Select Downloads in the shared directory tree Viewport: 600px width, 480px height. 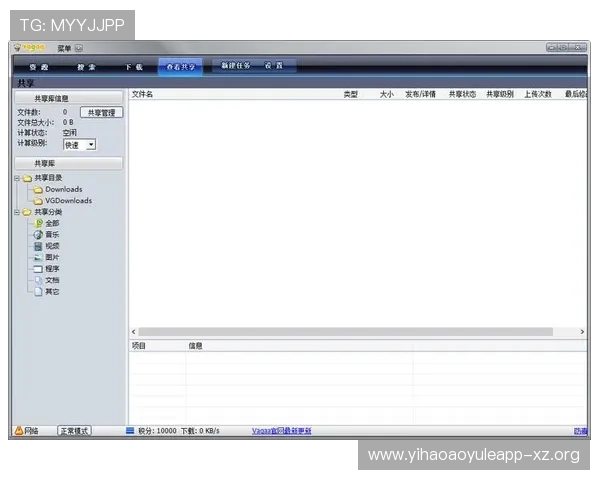tap(64, 189)
